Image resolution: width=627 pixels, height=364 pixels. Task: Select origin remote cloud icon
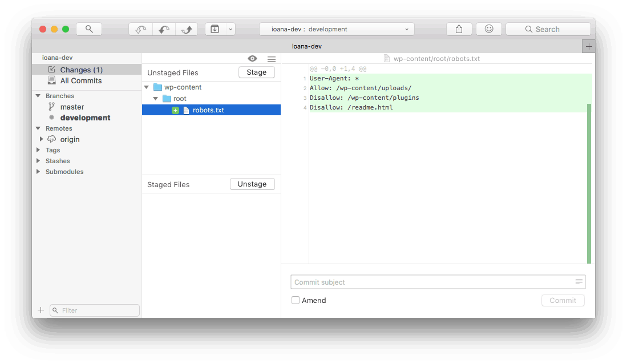pos(52,139)
